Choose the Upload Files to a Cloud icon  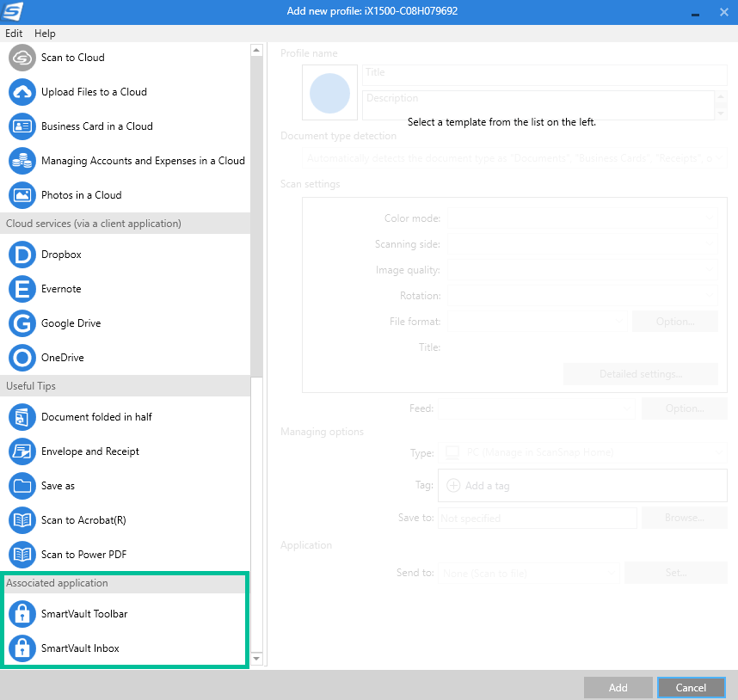(x=22, y=92)
